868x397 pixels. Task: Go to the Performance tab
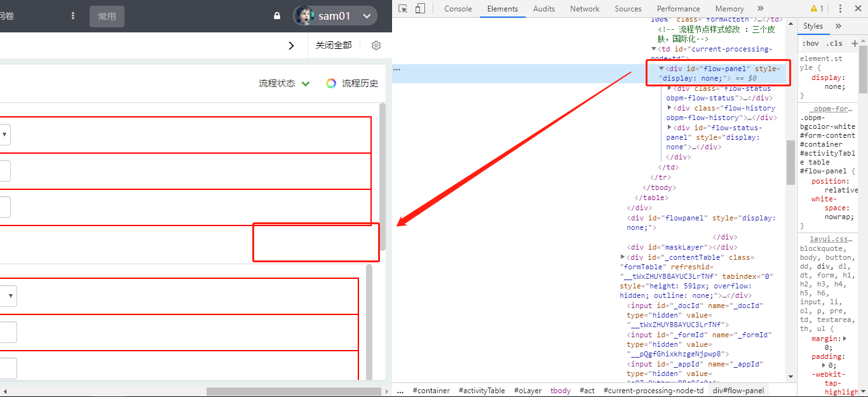[679, 9]
